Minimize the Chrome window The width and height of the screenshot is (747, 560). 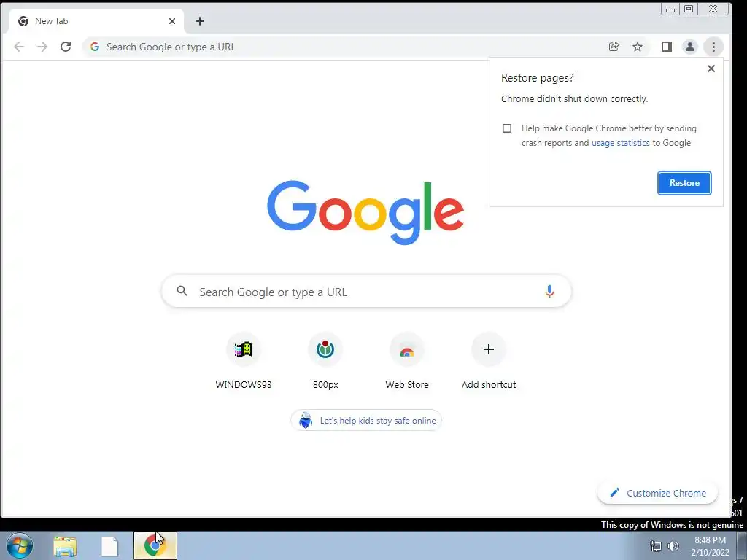[x=670, y=9]
